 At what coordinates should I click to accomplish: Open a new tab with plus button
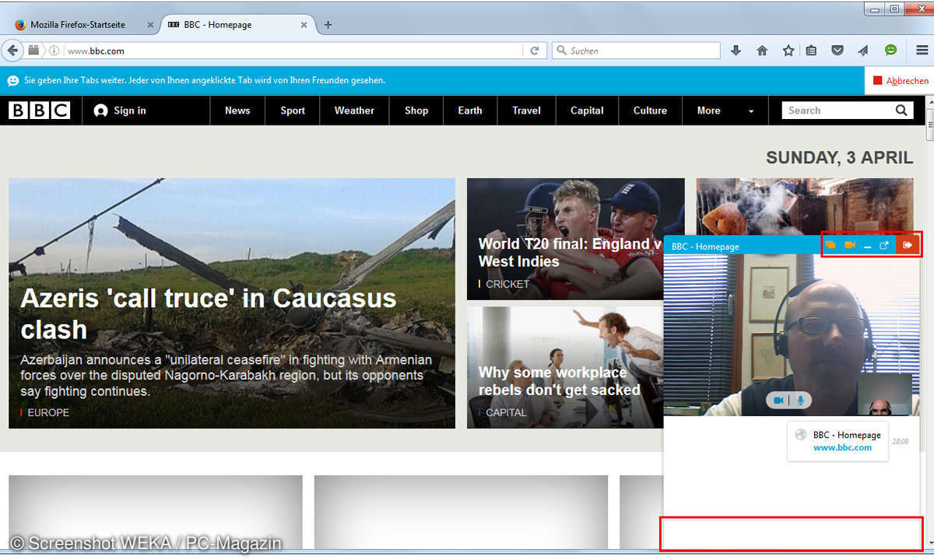(328, 25)
